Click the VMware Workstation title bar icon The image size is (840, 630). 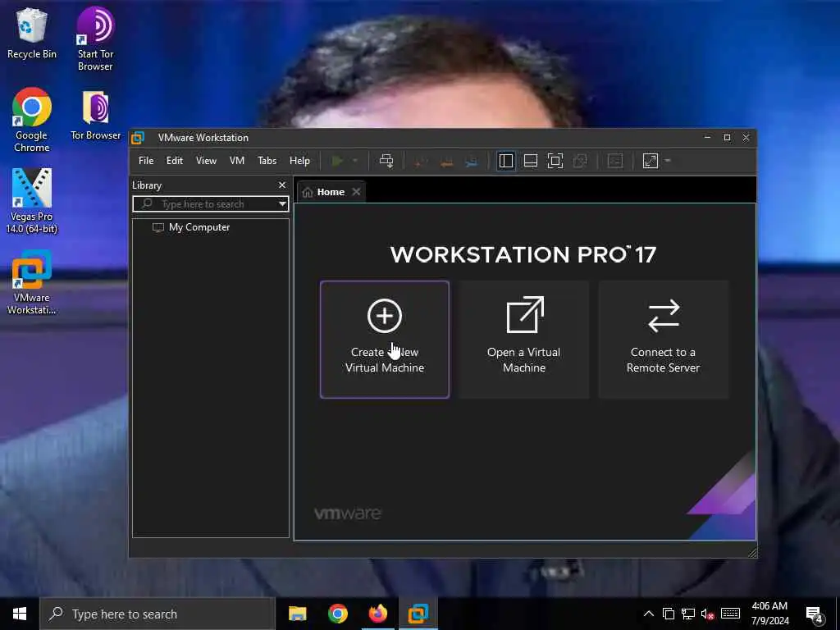[x=138, y=138]
